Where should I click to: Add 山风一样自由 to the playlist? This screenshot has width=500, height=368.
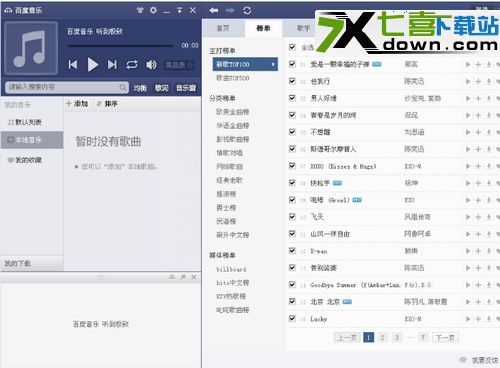(x=478, y=234)
